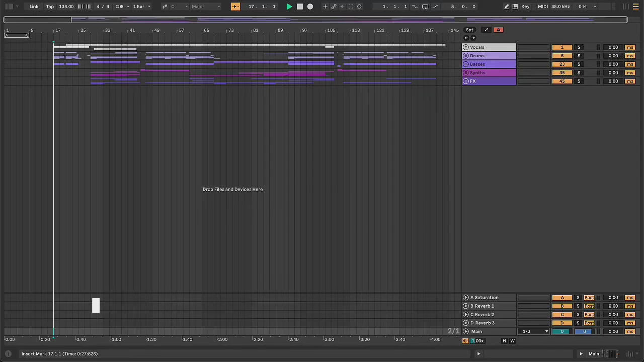Click the Lock Envelopes red lock icon

click(x=498, y=30)
